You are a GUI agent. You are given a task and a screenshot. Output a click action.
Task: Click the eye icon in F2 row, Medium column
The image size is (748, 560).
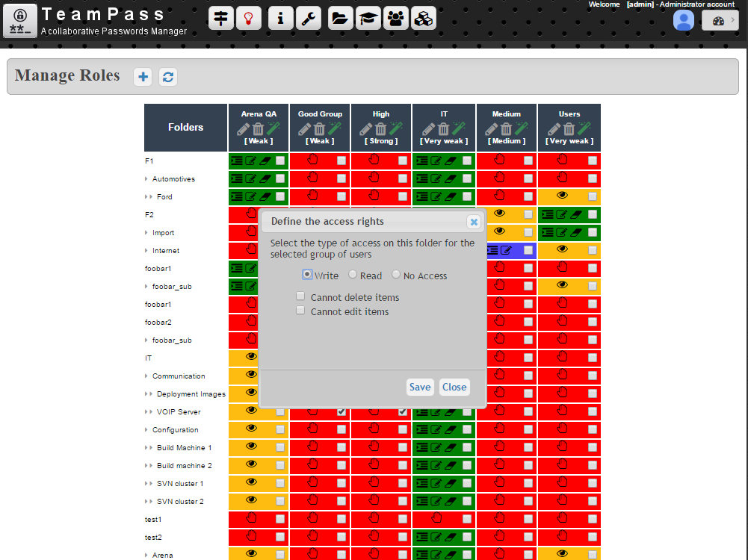click(x=499, y=213)
